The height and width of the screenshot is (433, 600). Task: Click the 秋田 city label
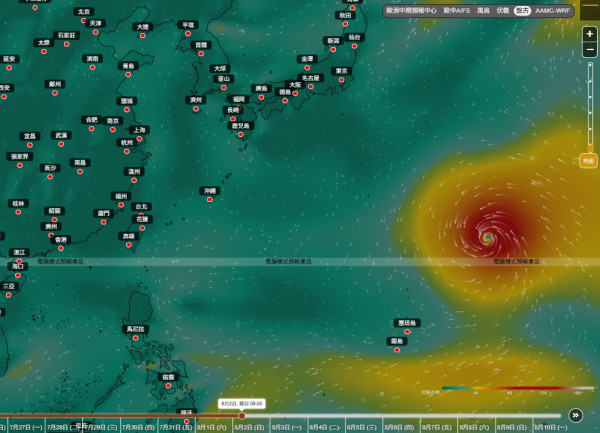345,15
